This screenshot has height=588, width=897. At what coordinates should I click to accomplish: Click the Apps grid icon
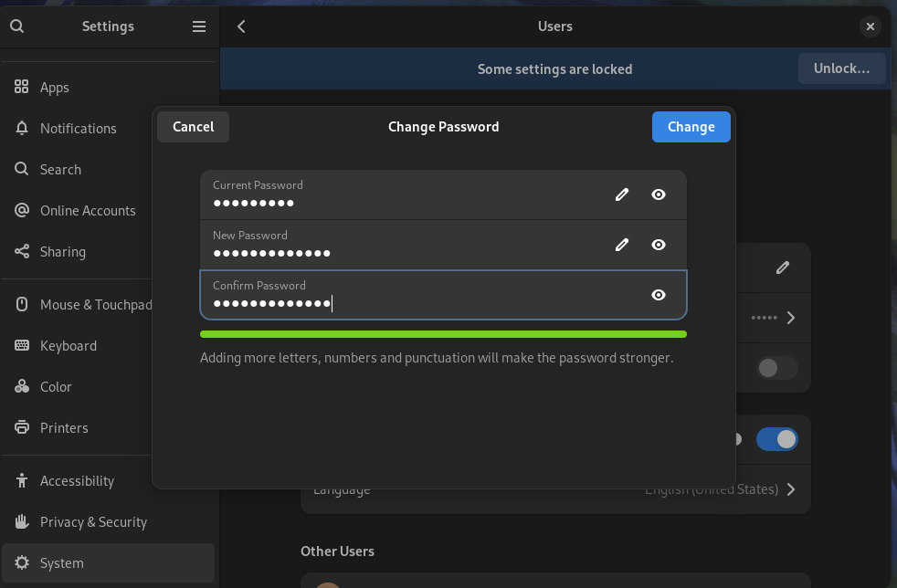pyautogui.click(x=21, y=87)
